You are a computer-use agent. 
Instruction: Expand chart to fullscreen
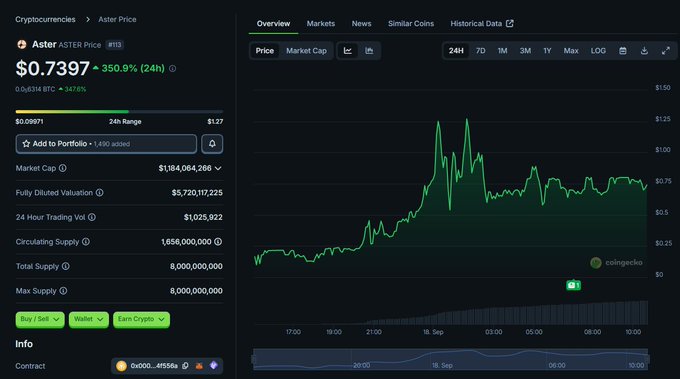tap(666, 51)
